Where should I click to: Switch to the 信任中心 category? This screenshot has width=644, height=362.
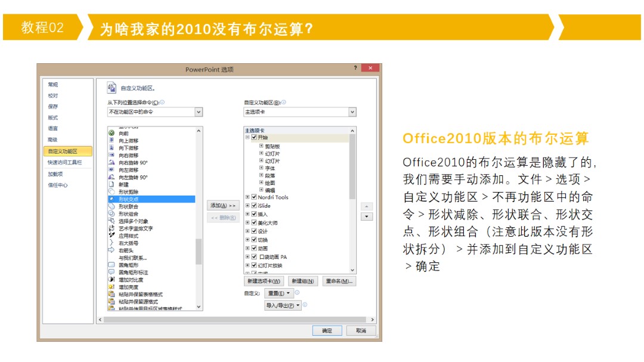point(58,185)
